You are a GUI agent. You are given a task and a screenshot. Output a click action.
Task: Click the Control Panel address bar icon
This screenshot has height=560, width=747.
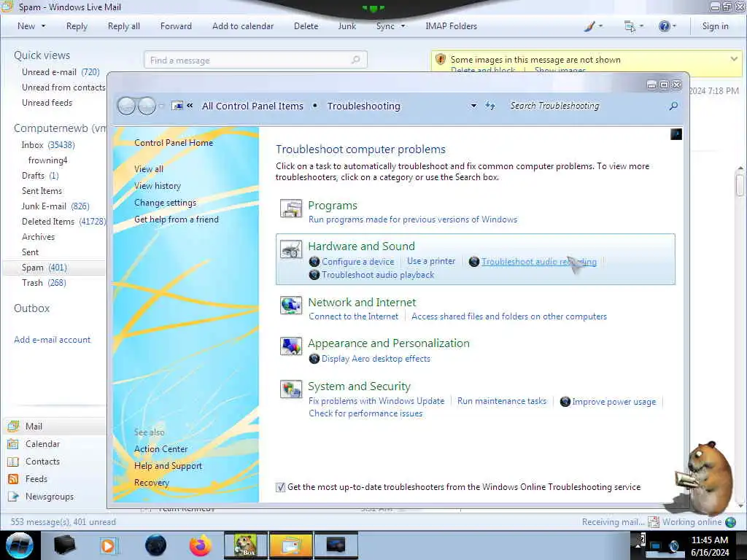pyautogui.click(x=177, y=106)
